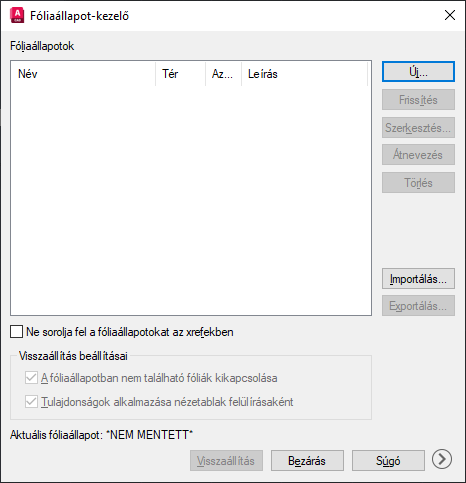Toggle 'A fóliaállapotban nem található fóliák kikapcsolása' checkbox
The width and height of the screenshot is (466, 483).
(31, 378)
